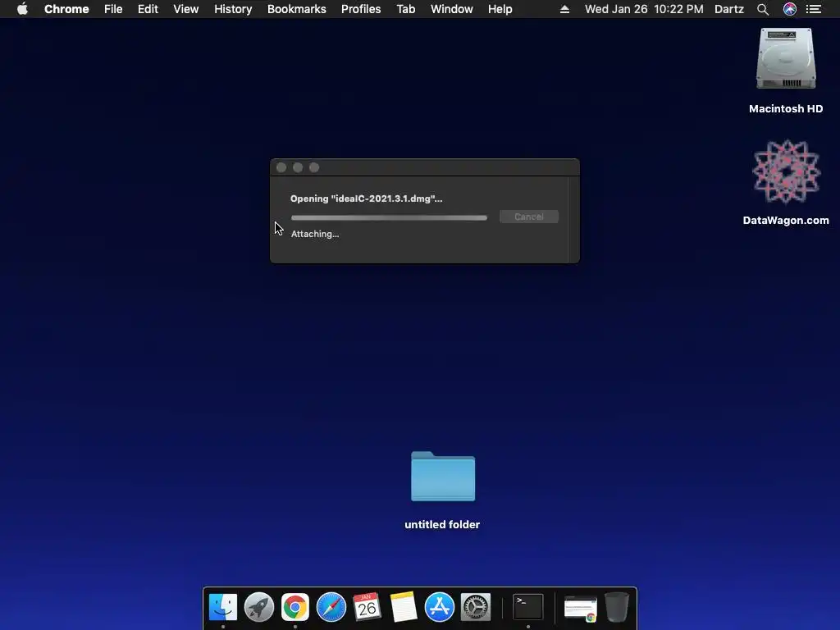Click the Opening idealC-2021.3.1.dmg text

click(367, 199)
